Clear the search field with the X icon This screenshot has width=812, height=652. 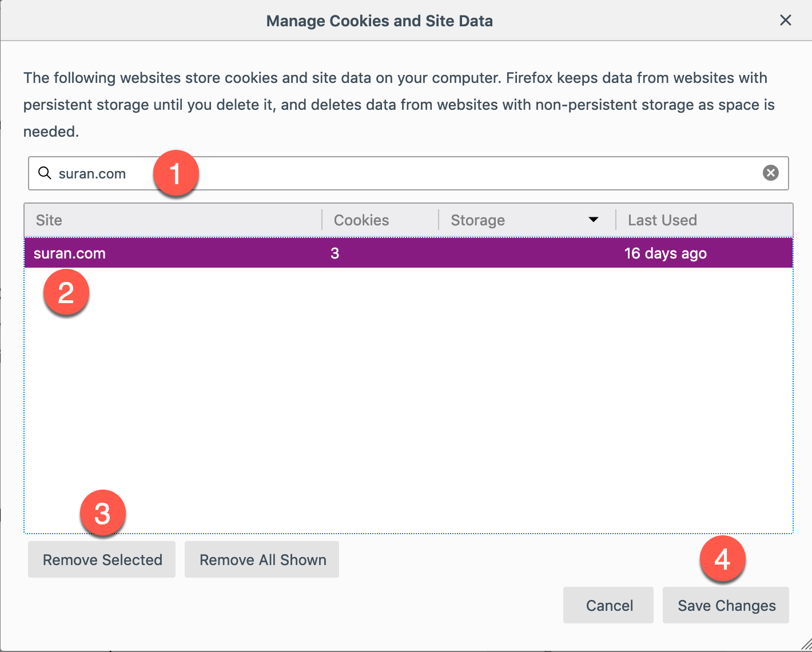[770, 173]
